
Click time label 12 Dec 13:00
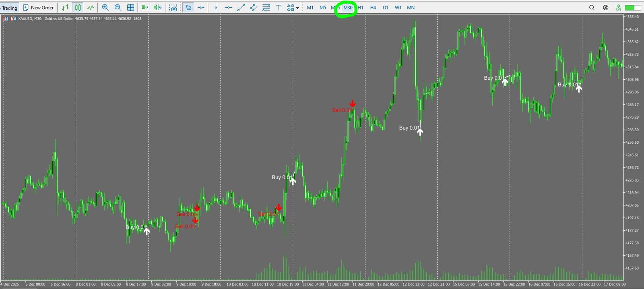click(x=414, y=284)
